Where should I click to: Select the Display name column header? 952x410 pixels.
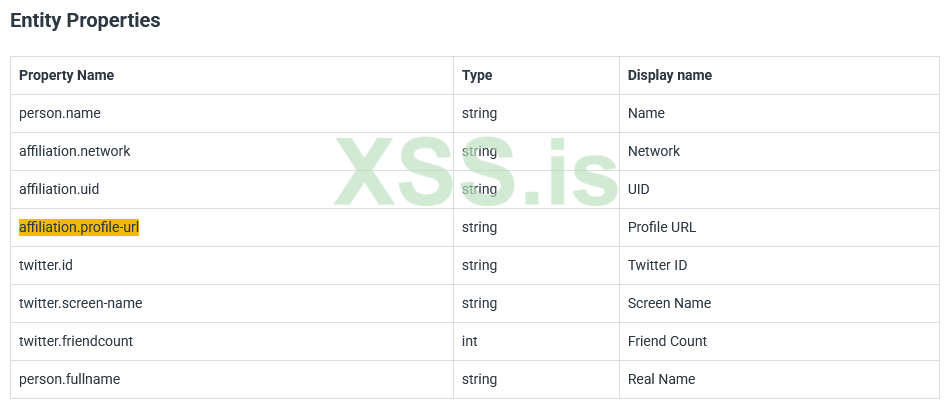pos(669,75)
